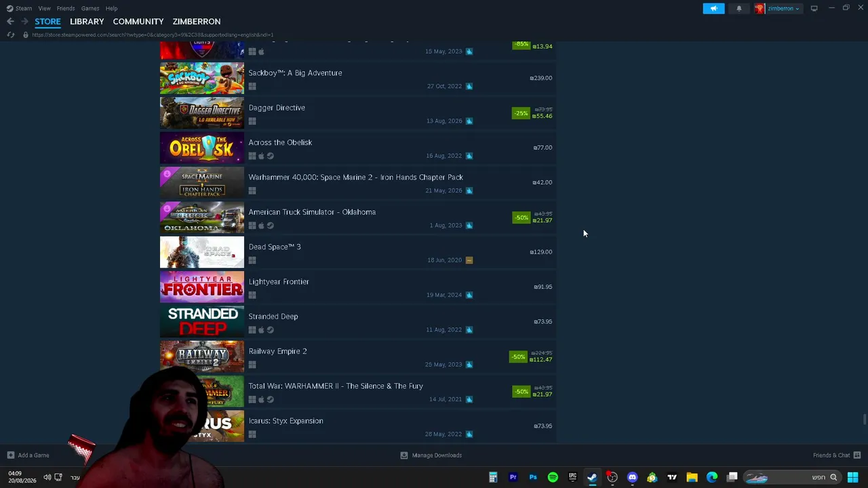Screen dimensions: 868x488
Task: Open Total War: WARHAMMER II Silence & Fury
Action: click(x=336, y=386)
